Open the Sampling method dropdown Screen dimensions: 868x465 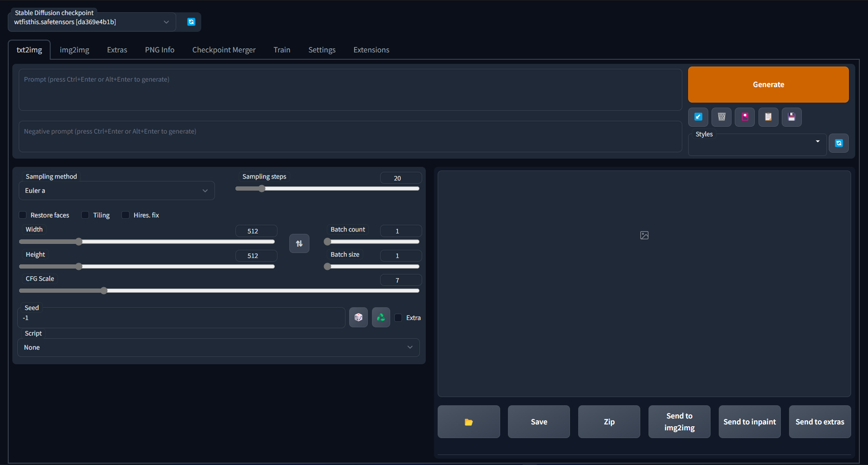pyautogui.click(x=117, y=191)
